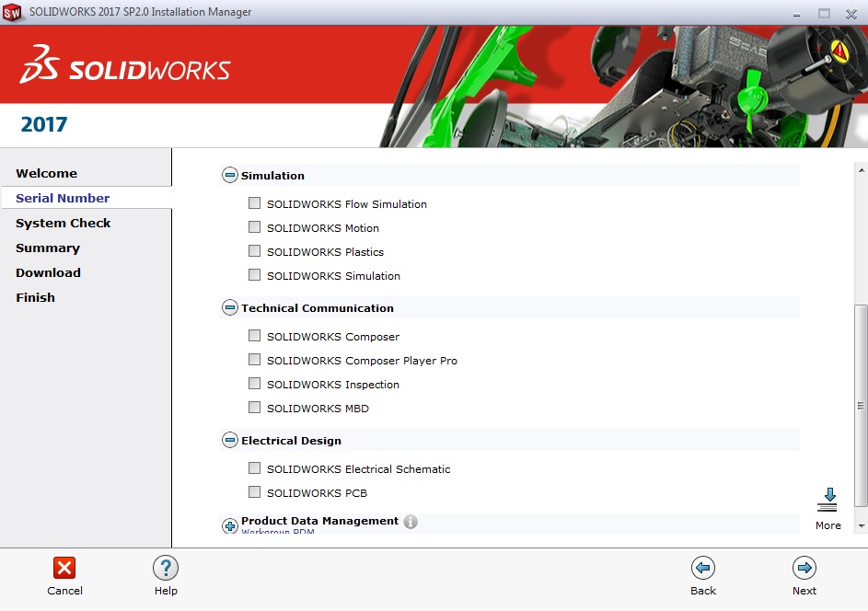This screenshot has width=868, height=611.
Task: Enable the SOLIDWORKS MBD checkbox
Action: 255,408
